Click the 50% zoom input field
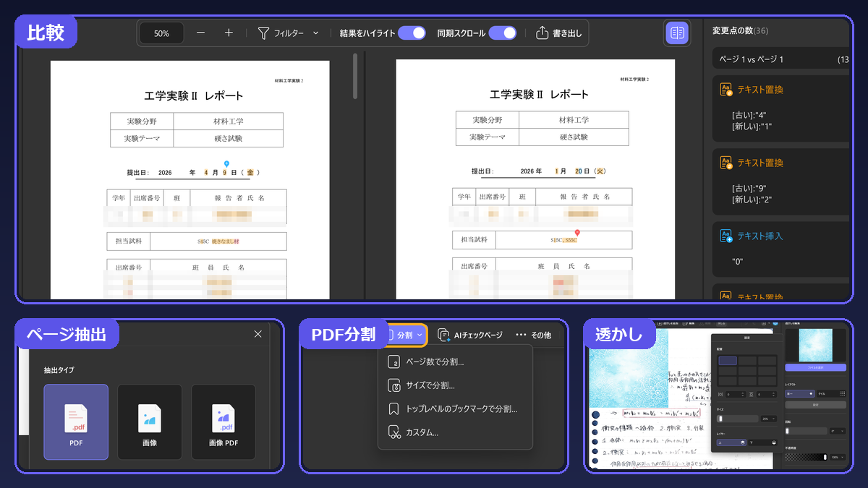Image resolution: width=868 pixels, height=488 pixels. point(161,33)
